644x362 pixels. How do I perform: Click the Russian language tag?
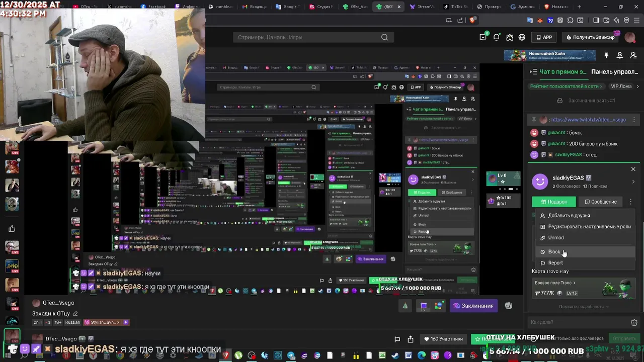tap(73, 322)
